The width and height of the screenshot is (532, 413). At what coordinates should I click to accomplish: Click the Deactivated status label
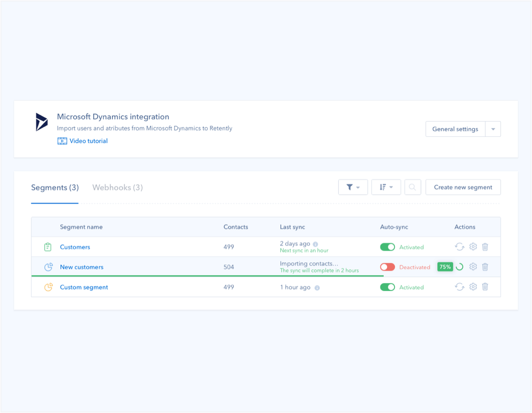tap(415, 267)
